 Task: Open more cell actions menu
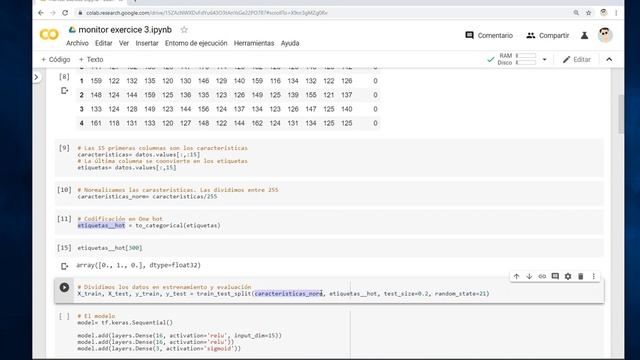click(x=593, y=276)
